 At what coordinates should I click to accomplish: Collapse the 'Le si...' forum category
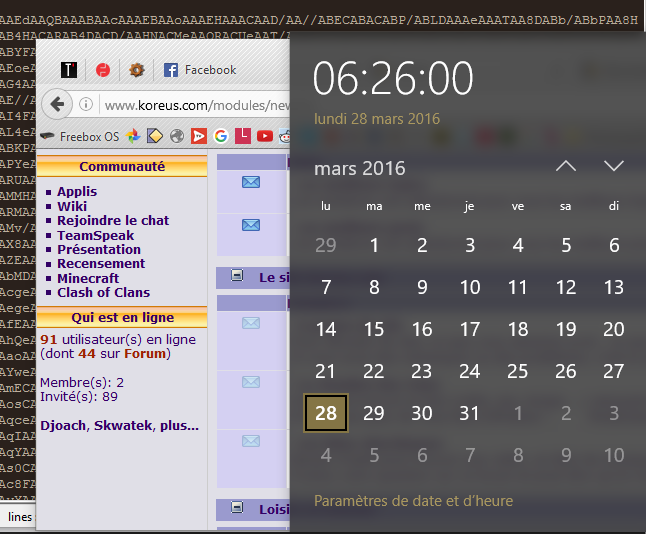tap(237, 277)
